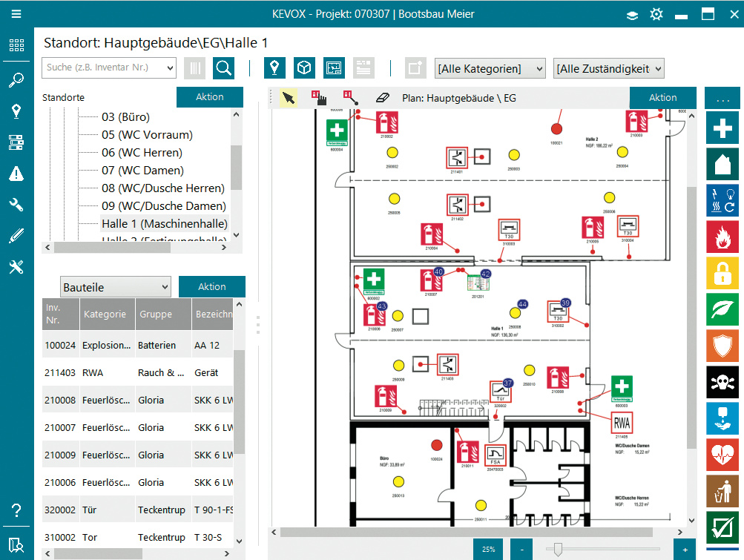Select the building house category
The image size is (744, 560).
(x=722, y=164)
